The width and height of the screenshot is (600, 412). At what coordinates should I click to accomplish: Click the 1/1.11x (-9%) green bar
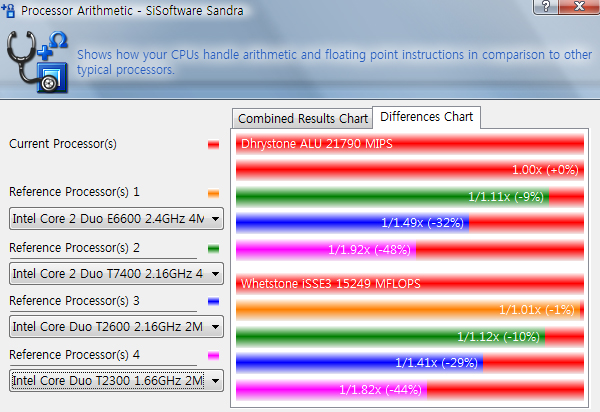tap(393, 197)
